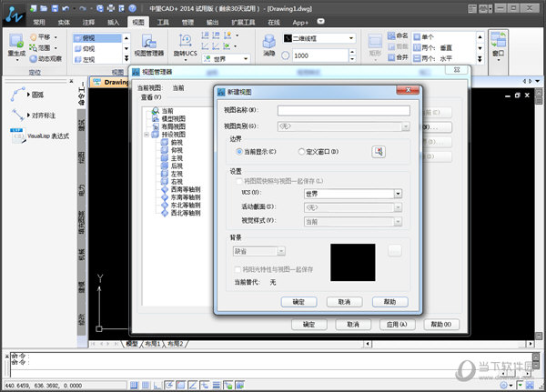
Task: Toggle the lineweight display icon in status bar
Action: pos(217,385)
